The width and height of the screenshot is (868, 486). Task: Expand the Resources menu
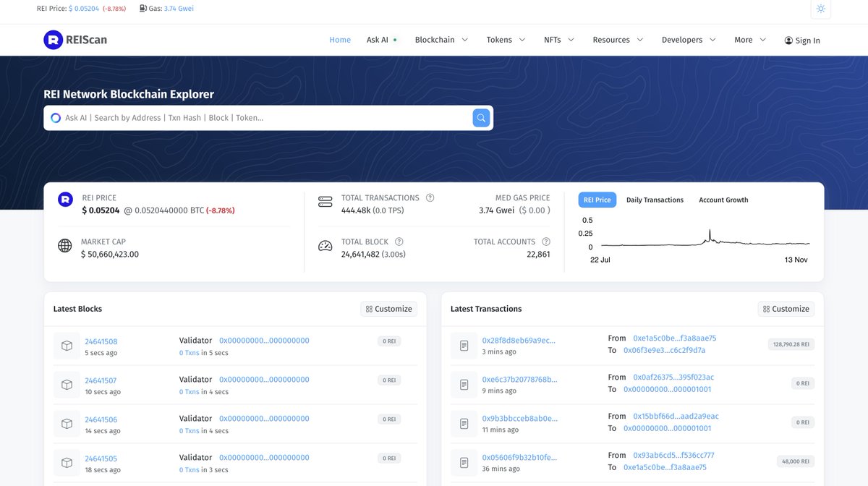[x=618, y=40]
